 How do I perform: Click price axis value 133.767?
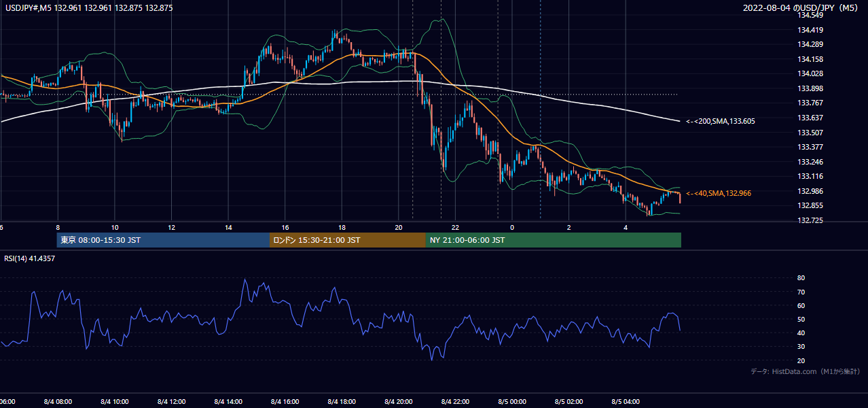[810, 103]
